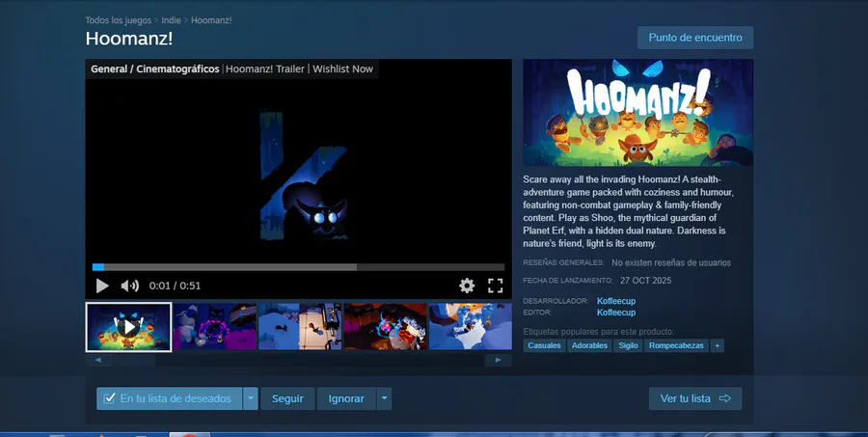Open the third screenshot thumbnail with snowy scene
Screen dimensions: 868x437
300,326
